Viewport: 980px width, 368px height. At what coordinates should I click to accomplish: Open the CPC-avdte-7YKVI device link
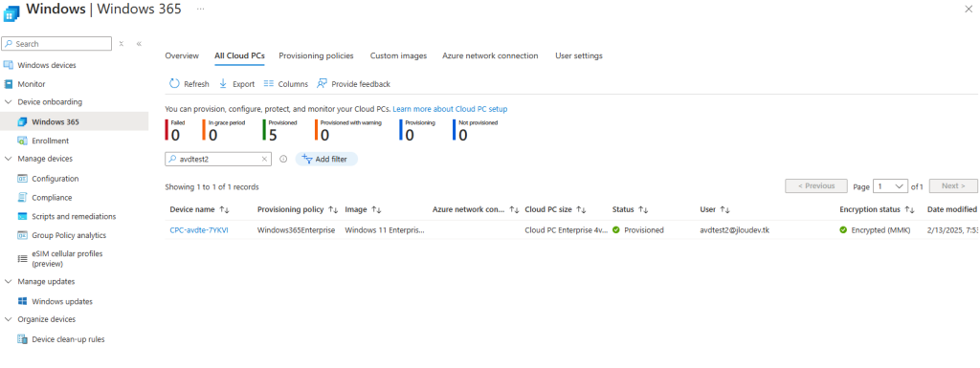tap(199, 230)
